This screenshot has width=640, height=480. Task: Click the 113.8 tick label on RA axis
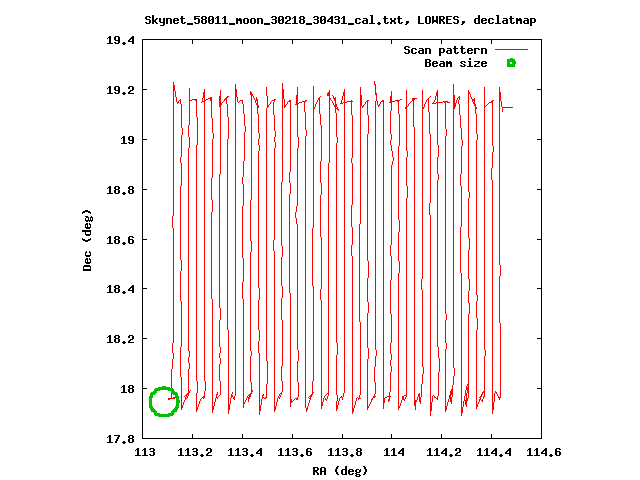tap(344, 452)
